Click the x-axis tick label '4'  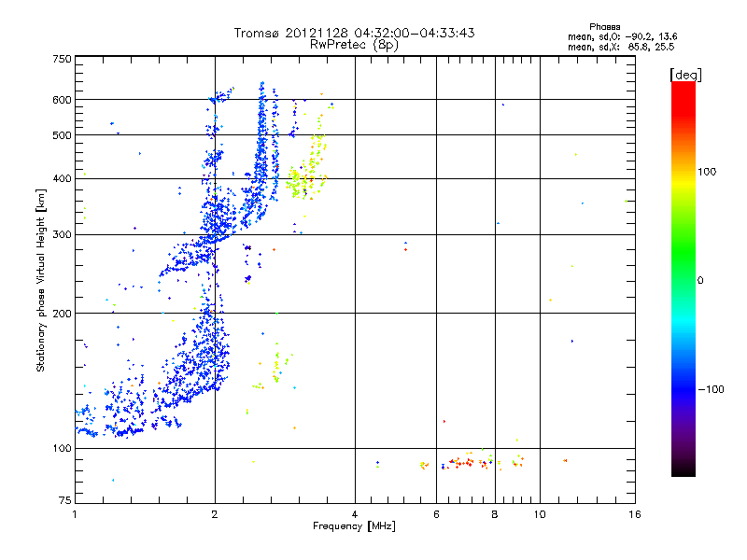point(355,514)
